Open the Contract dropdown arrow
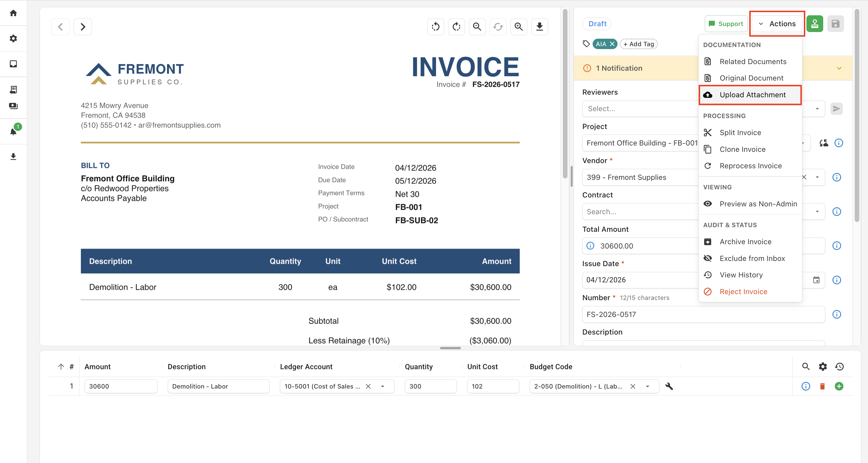This screenshot has width=868, height=463. pos(817,212)
